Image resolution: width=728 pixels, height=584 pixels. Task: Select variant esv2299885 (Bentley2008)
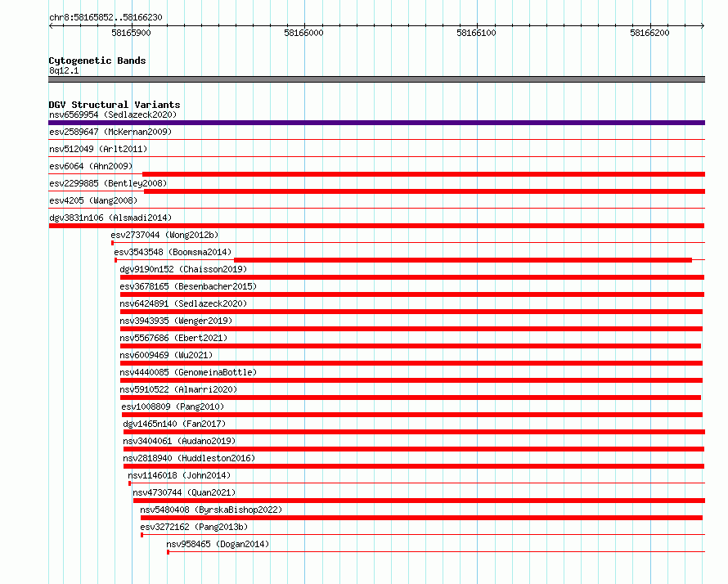pos(108,183)
